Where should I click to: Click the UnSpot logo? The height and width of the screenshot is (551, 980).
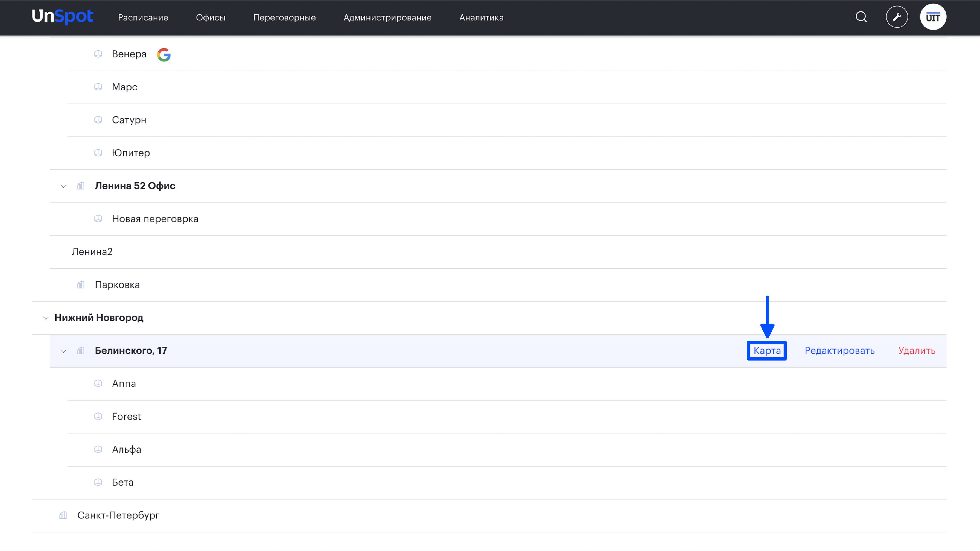coord(62,17)
